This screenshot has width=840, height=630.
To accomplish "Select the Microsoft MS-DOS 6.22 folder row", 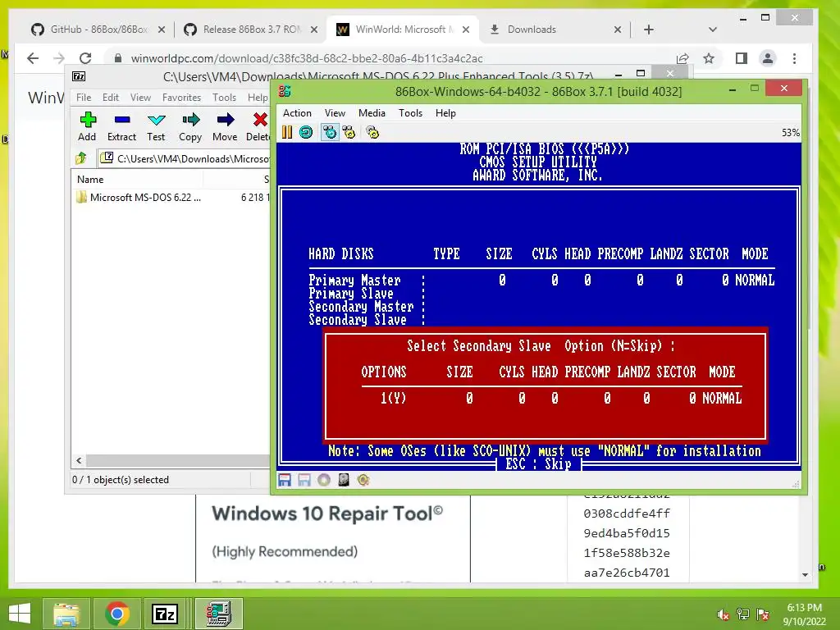I will (x=171, y=197).
